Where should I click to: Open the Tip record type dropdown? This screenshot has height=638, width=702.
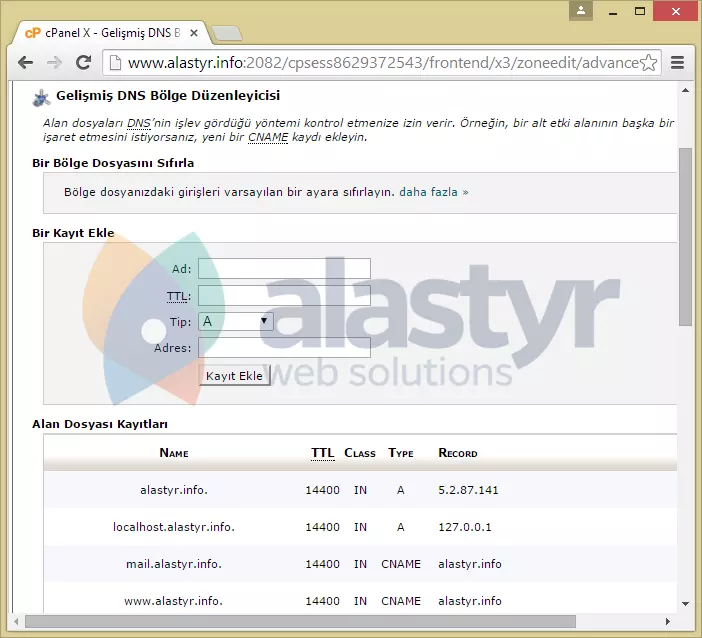click(235, 321)
